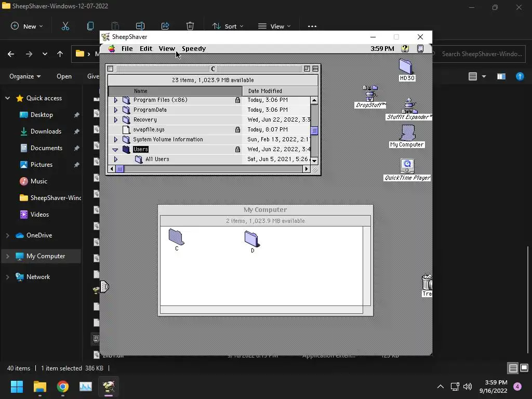Sort C window by Date Modified column
The image size is (532, 399).
coord(280,91)
